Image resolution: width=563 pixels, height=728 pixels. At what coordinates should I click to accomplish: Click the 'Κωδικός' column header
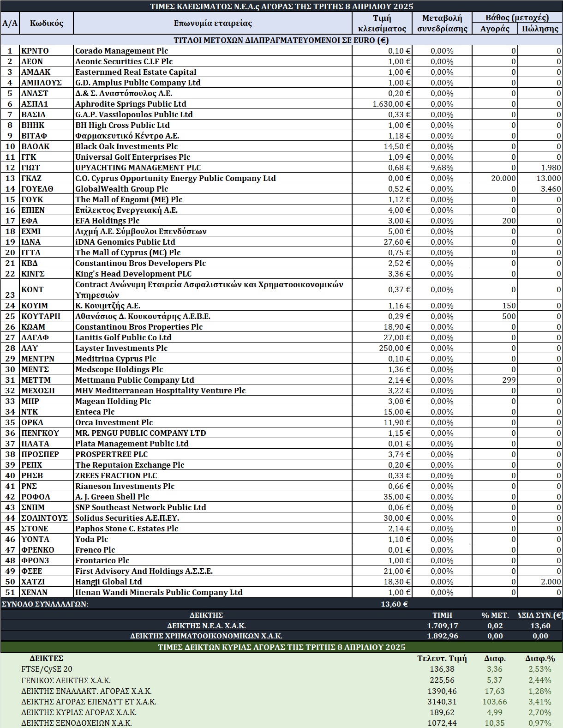(47, 23)
